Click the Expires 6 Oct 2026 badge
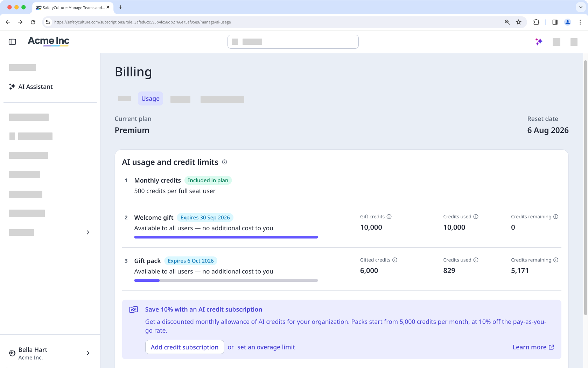Screen dimensions: 588x368 pos(191,261)
